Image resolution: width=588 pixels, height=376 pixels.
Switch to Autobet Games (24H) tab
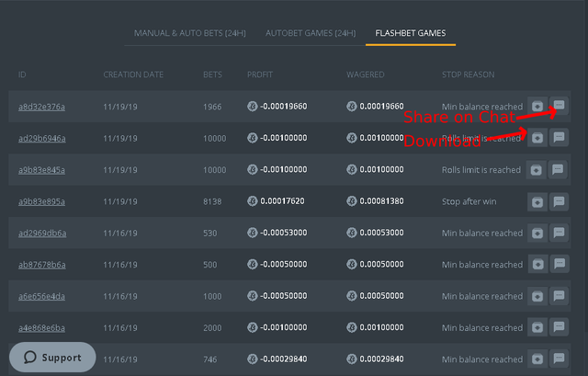click(311, 33)
